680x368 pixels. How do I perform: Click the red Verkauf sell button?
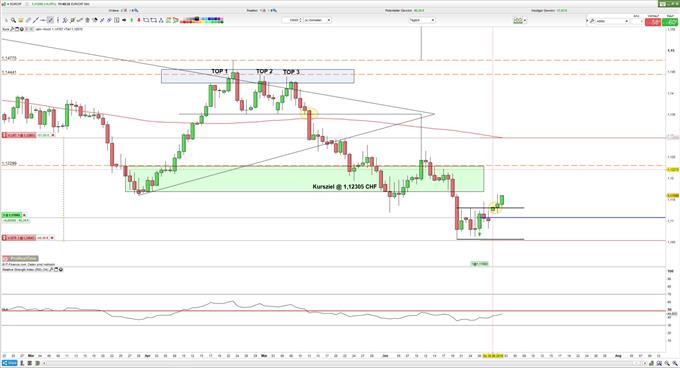[653, 22]
